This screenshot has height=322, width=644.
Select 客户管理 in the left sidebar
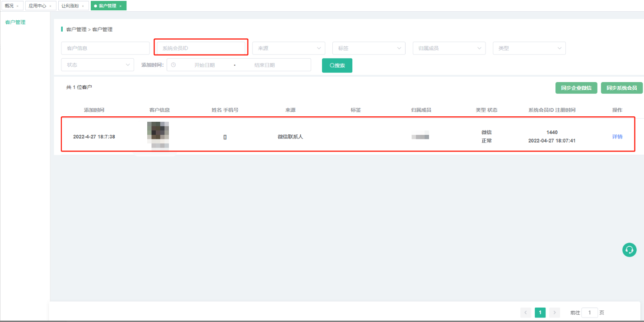15,22
